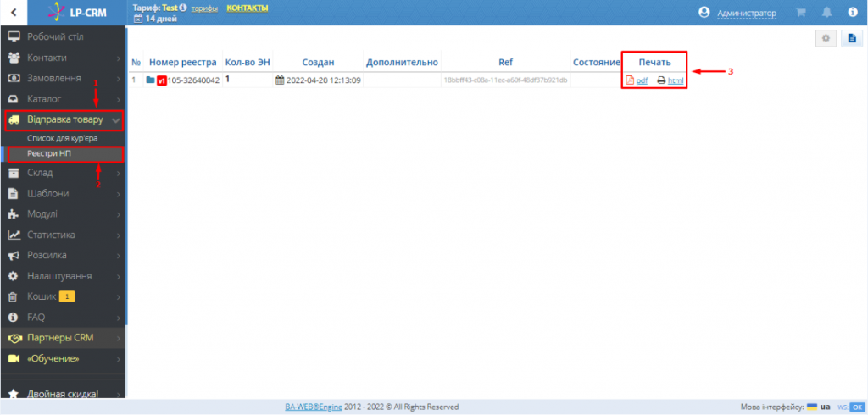868x415 pixels.
Task: Expand Статистика chevron arrow
Action: [x=119, y=235]
